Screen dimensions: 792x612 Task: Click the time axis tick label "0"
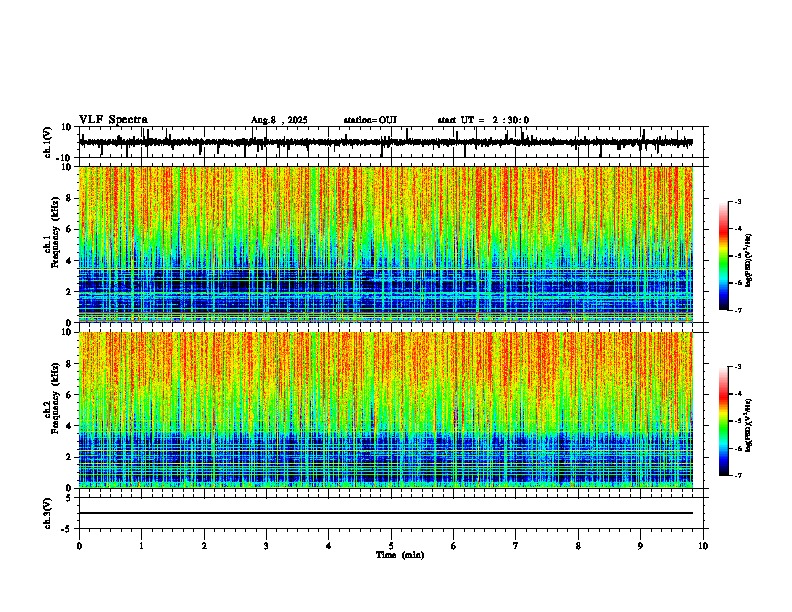click(x=79, y=545)
